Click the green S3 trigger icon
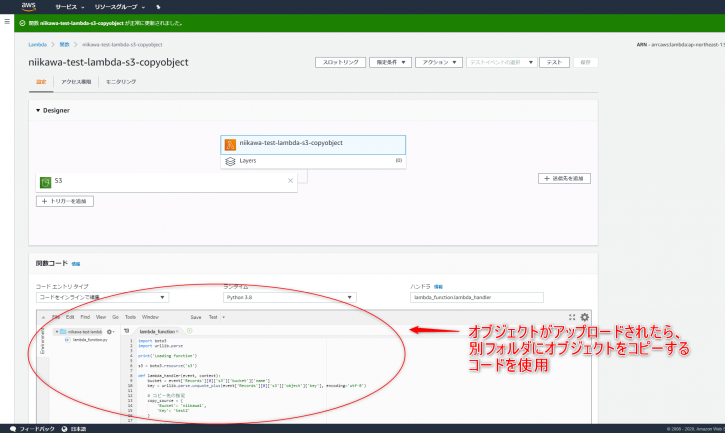This screenshot has width=725, height=433. click(45, 182)
